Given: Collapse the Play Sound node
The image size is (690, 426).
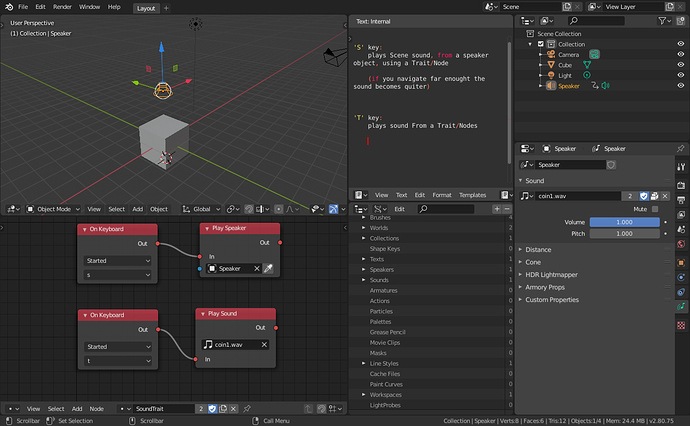Looking at the screenshot, I should [203, 314].
